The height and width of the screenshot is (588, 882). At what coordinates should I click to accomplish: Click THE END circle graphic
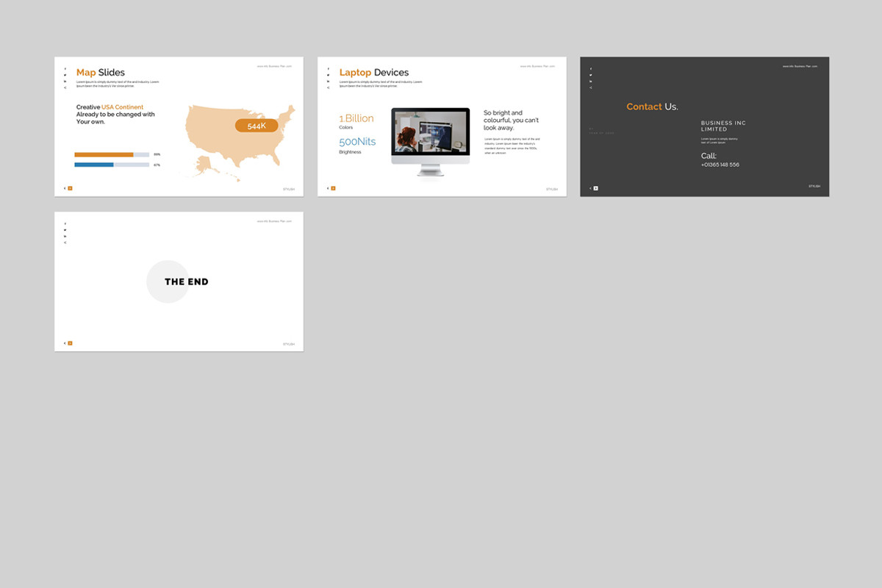(169, 282)
